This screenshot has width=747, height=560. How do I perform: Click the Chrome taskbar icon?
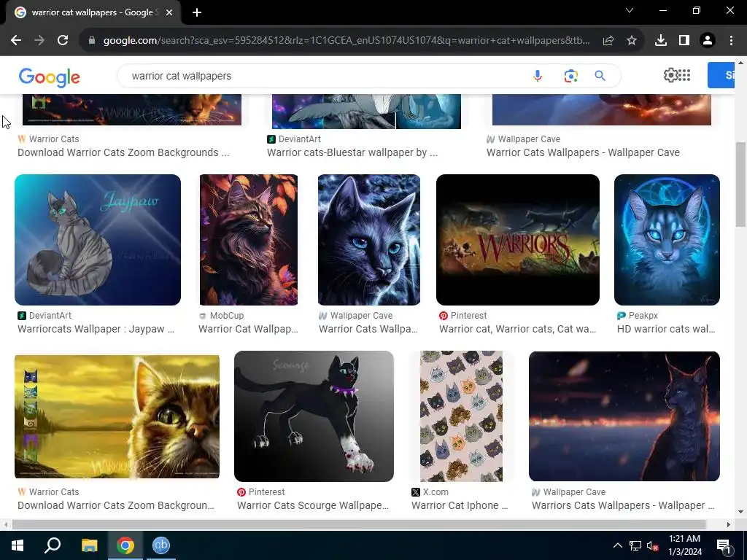pos(125,545)
